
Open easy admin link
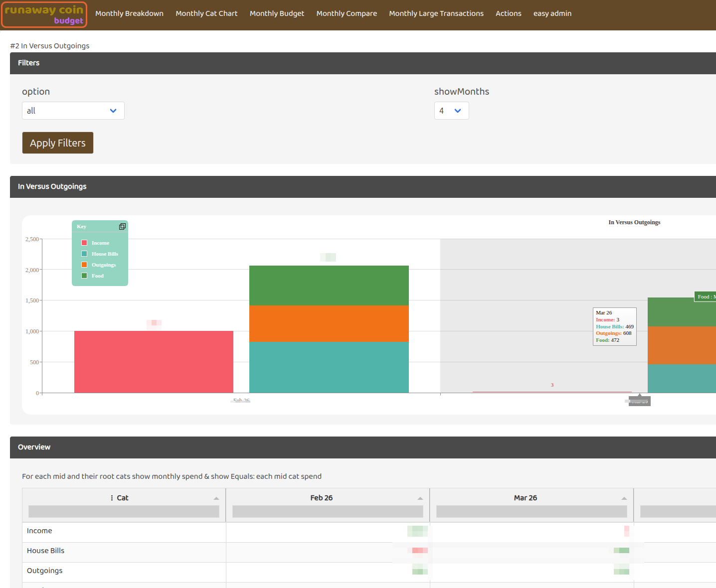coord(552,13)
